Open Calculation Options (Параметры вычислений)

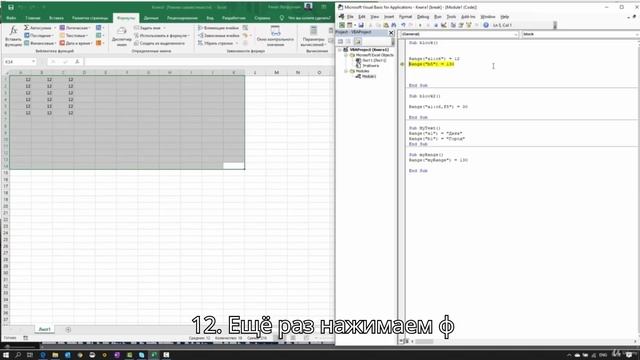coord(313,37)
